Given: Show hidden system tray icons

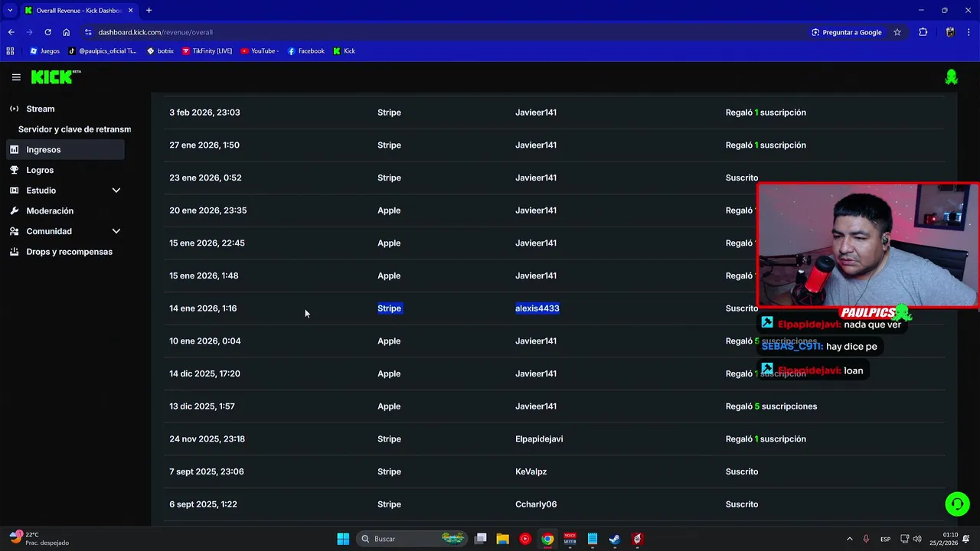Looking at the screenshot, I should (x=849, y=539).
